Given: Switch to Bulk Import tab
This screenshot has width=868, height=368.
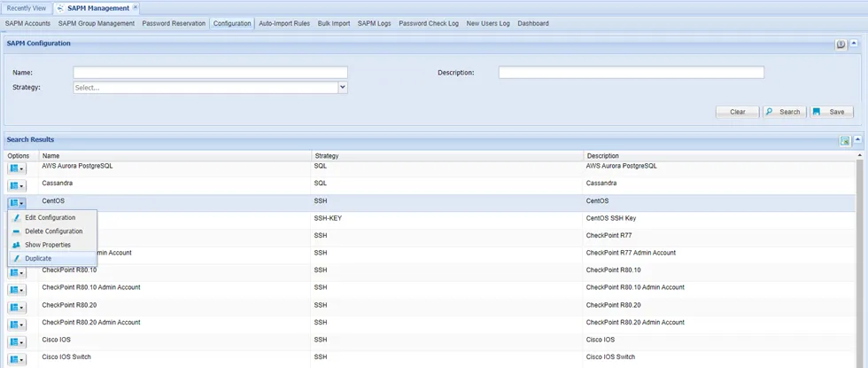Looking at the screenshot, I should (x=334, y=23).
